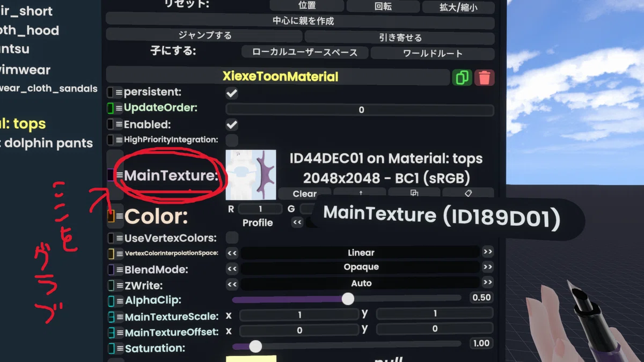Click next >> for VertexColorInterpolationSpace
644x362 pixels.
[487, 252]
